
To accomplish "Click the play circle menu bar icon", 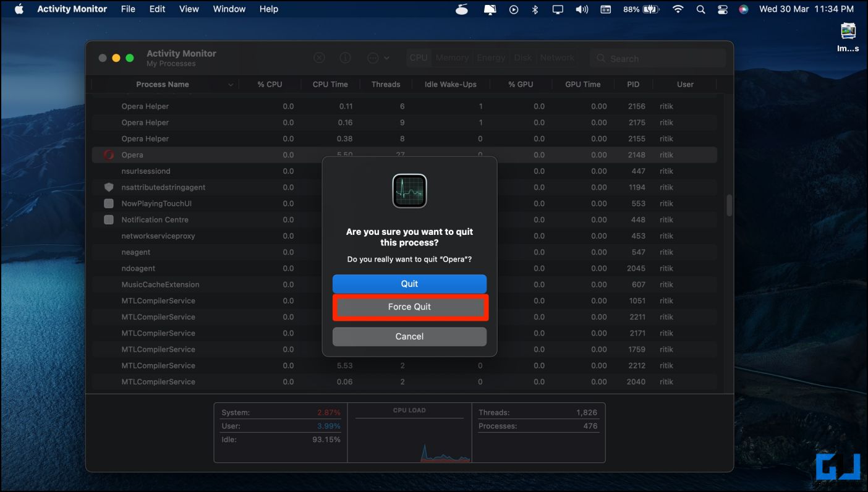I will click(514, 9).
